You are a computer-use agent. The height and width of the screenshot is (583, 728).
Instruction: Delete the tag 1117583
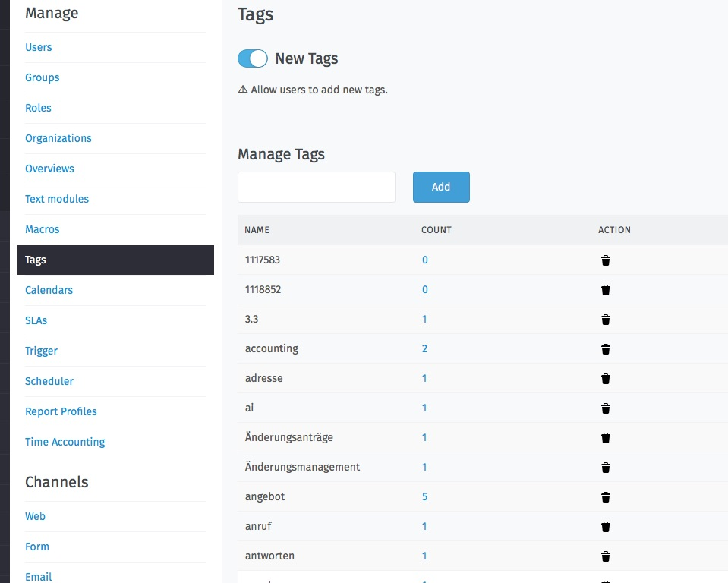coord(605,260)
